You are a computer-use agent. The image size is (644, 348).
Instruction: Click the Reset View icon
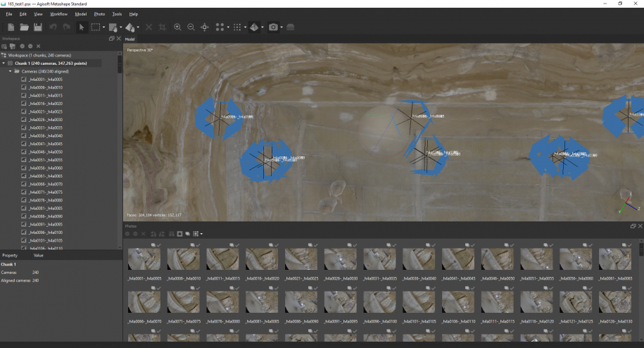[205, 27]
